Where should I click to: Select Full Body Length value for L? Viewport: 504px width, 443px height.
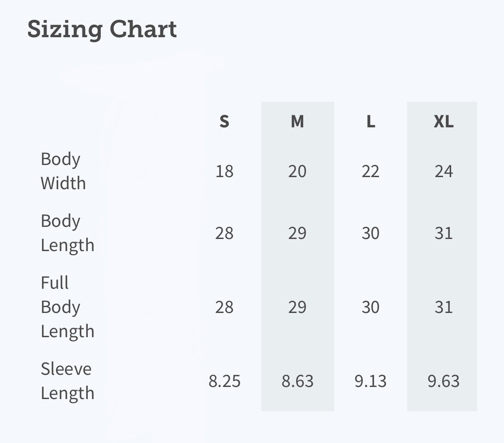click(x=370, y=307)
